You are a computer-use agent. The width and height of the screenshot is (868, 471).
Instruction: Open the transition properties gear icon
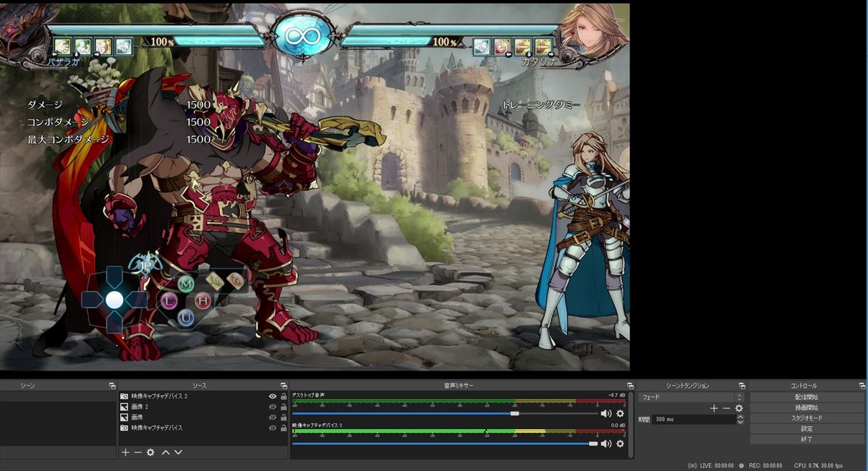(x=739, y=409)
